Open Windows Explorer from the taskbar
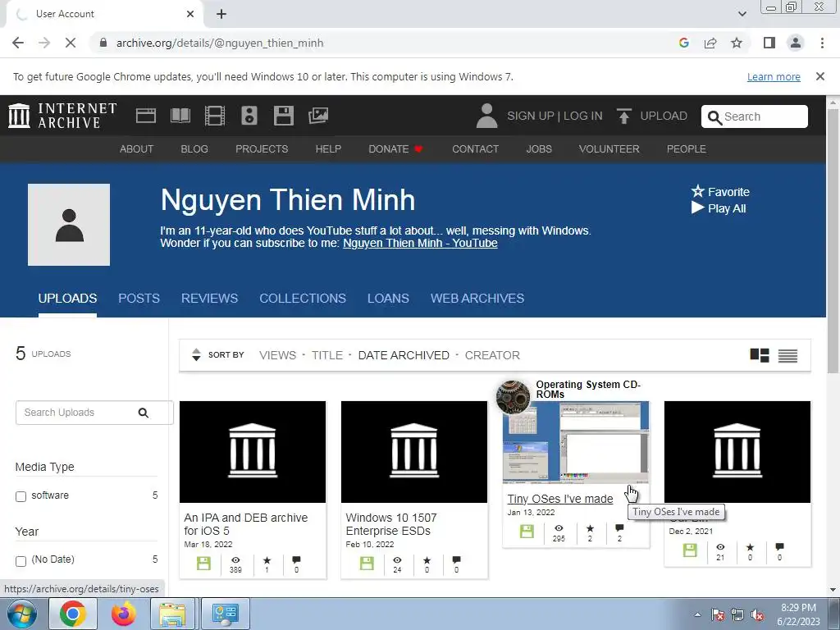Screen dimensions: 840x630 pyautogui.click(x=172, y=614)
